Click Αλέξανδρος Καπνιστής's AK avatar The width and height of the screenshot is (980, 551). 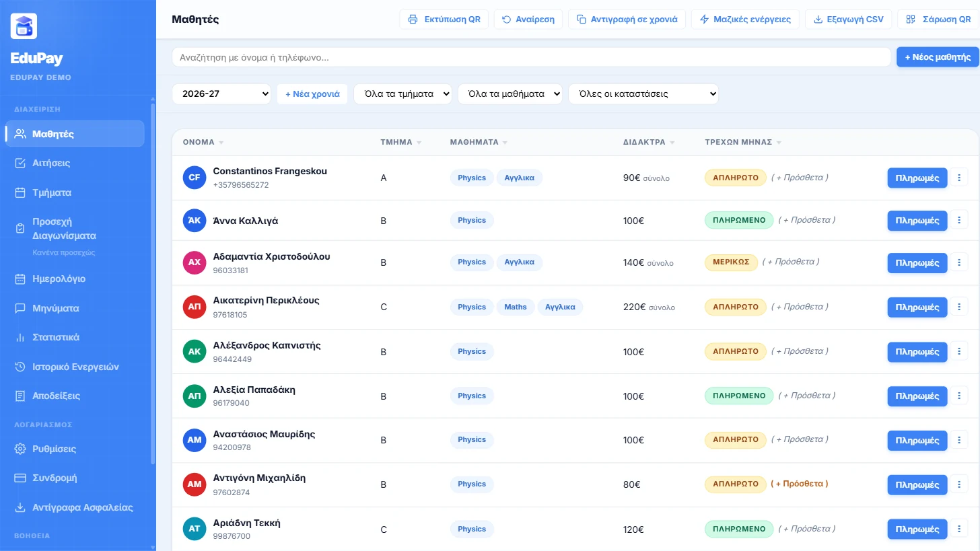(x=195, y=351)
